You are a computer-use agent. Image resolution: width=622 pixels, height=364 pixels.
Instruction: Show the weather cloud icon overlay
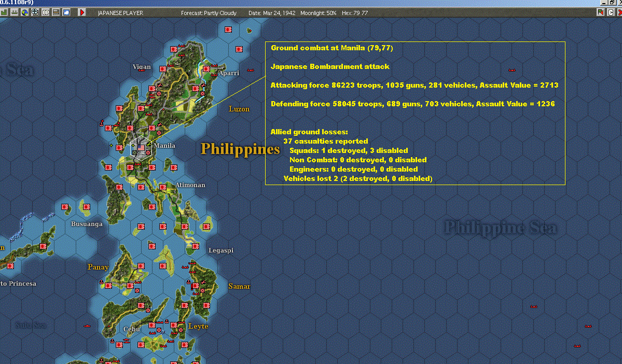click(x=66, y=12)
